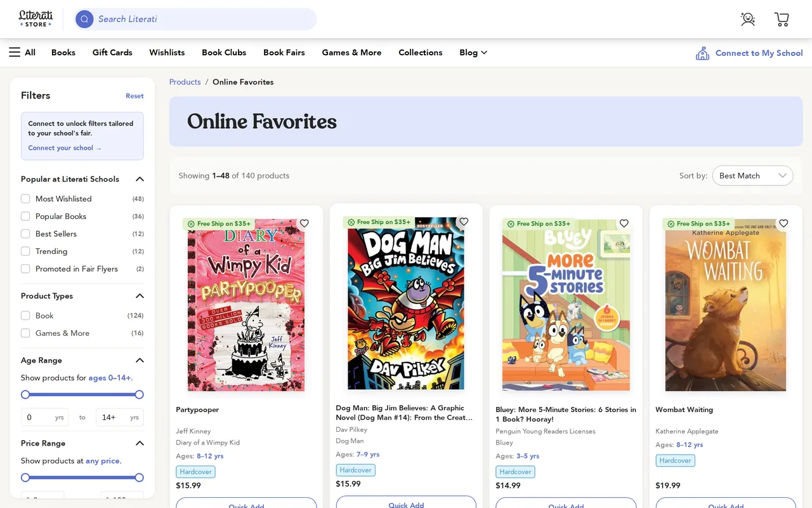Reset all filters

tap(134, 96)
